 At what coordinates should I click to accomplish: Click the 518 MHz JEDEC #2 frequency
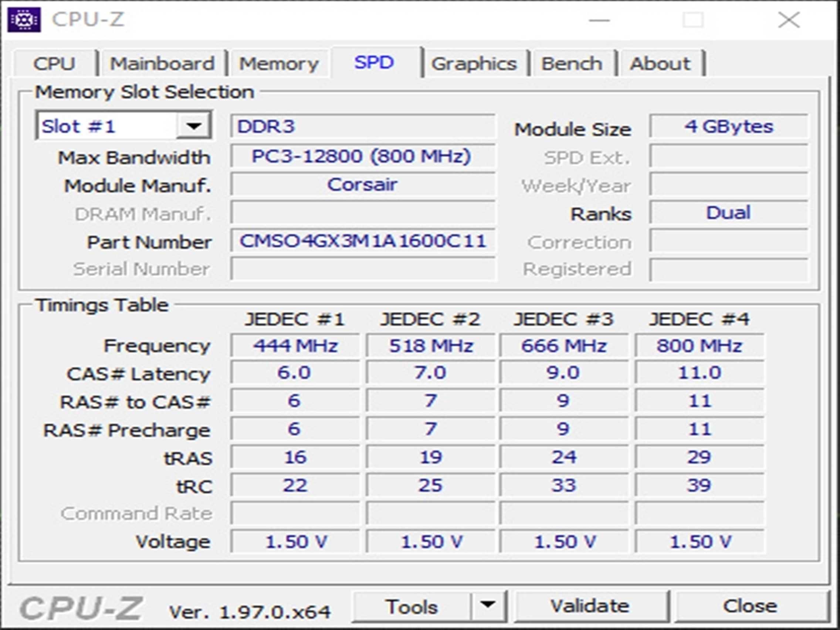431,346
